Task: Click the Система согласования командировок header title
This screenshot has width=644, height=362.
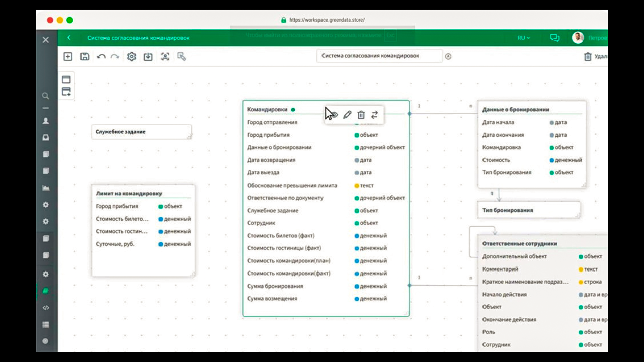Action: (138, 38)
